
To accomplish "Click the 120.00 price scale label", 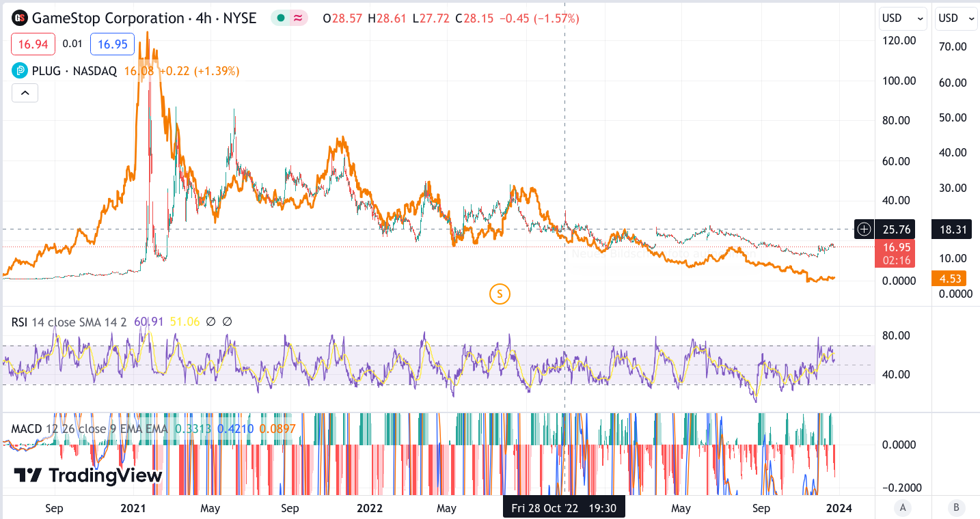I will (x=899, y=40).
